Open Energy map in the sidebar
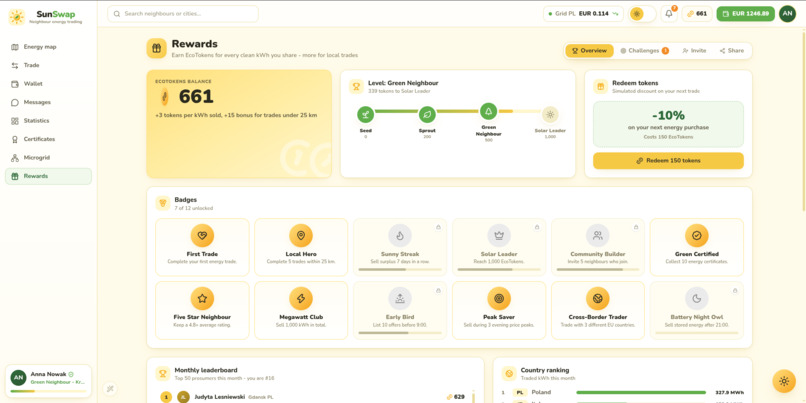Screen dimensions: 806x403 coord(48,47)
